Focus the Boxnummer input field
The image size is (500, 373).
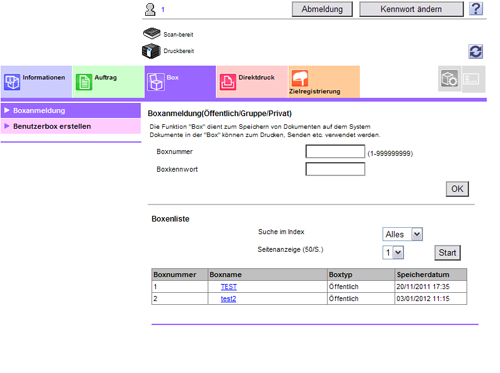pos(335,151)
